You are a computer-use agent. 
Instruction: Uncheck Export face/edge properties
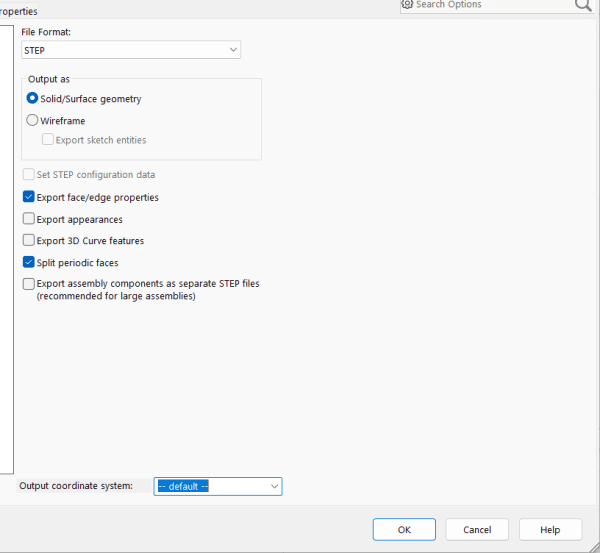[29, 197]
